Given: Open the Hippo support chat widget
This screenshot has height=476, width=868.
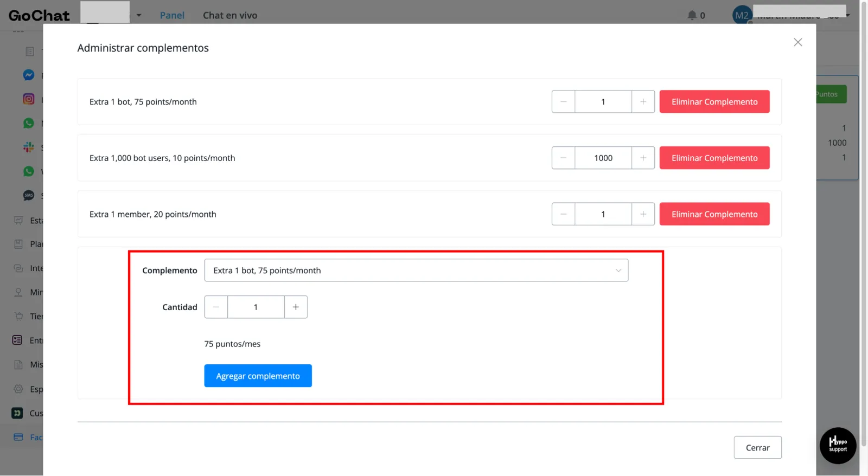Looking at the screenshot, I should coord(838,446).
